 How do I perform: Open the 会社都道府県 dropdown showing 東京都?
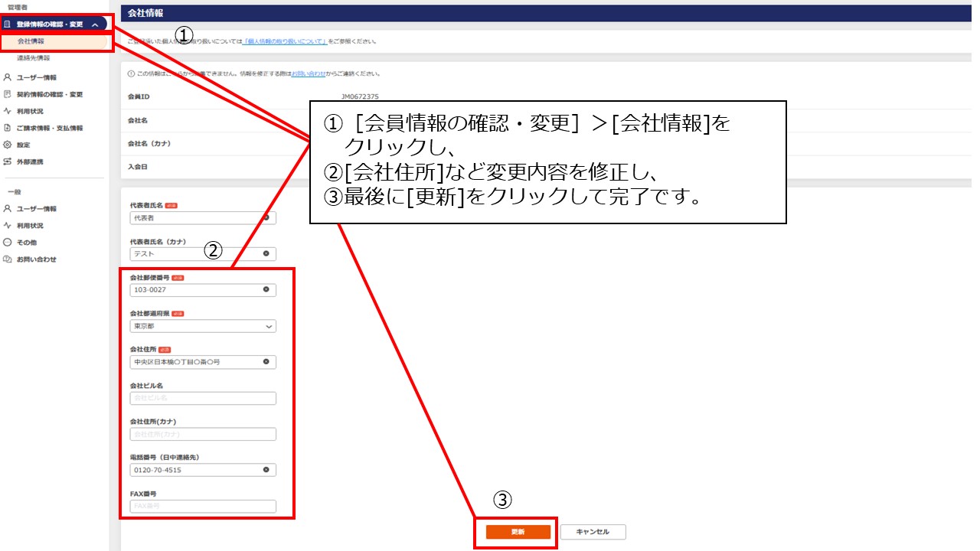pos(203,326)
